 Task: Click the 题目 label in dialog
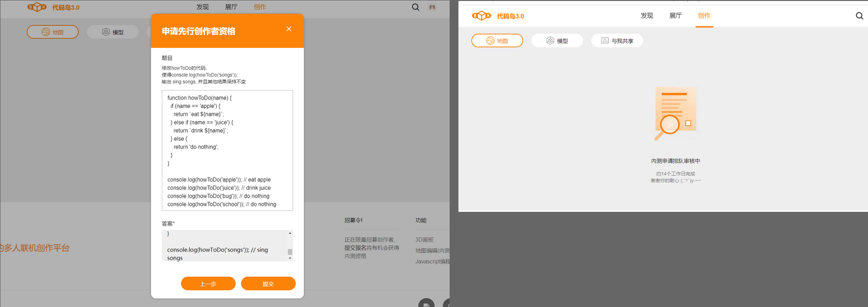coord(167,58)
